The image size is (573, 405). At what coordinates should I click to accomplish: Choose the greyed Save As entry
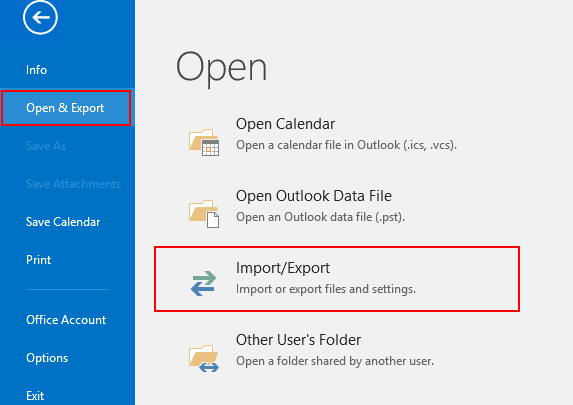coord(46,146)
